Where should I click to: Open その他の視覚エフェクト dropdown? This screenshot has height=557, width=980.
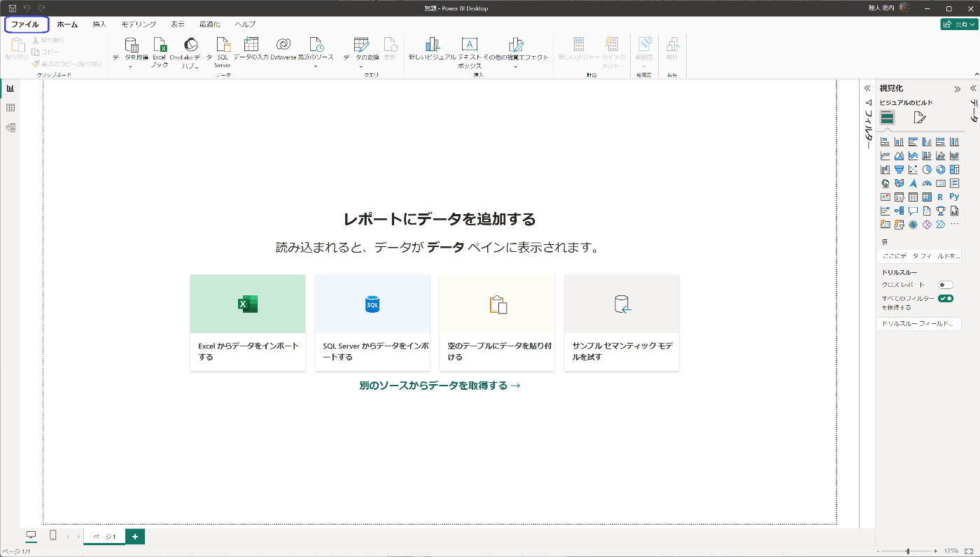coord(516,66)
